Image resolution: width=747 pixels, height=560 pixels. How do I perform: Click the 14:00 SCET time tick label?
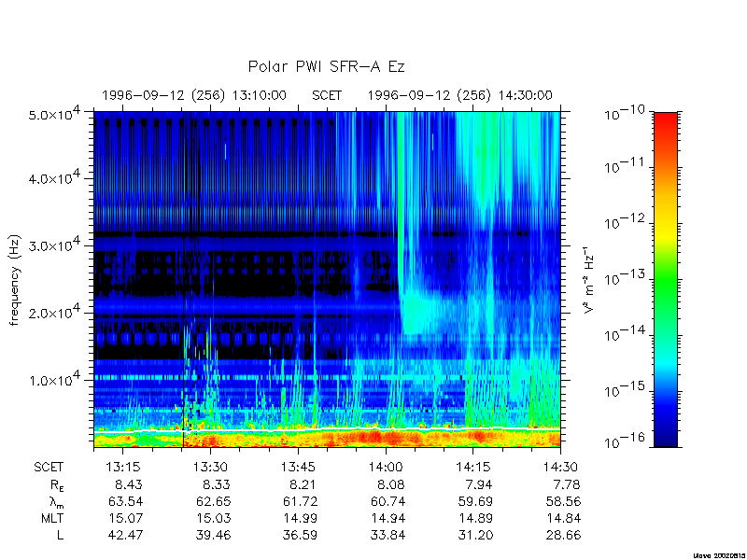386,468
